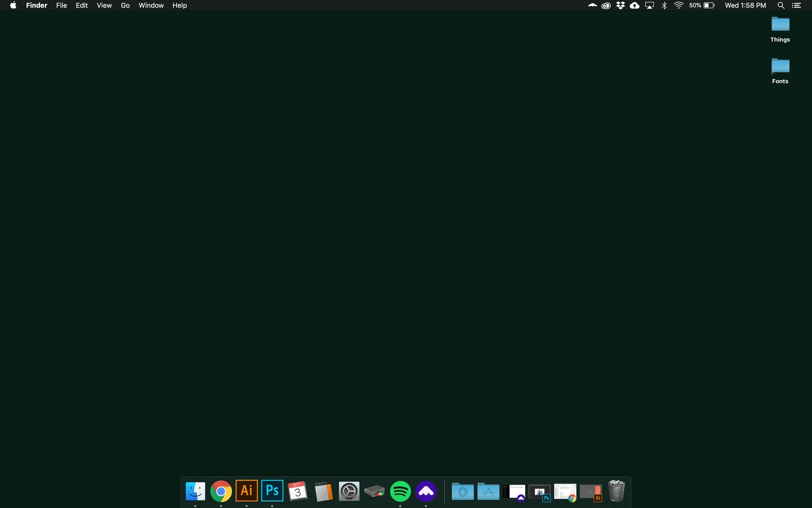
Task: Open the Apple menu
Action: coord(13,5)
